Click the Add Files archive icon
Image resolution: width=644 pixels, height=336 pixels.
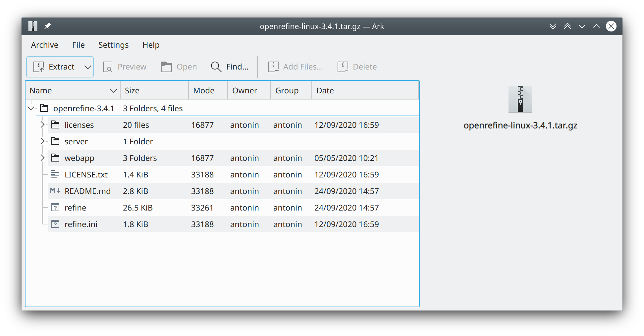click(273, 67)
